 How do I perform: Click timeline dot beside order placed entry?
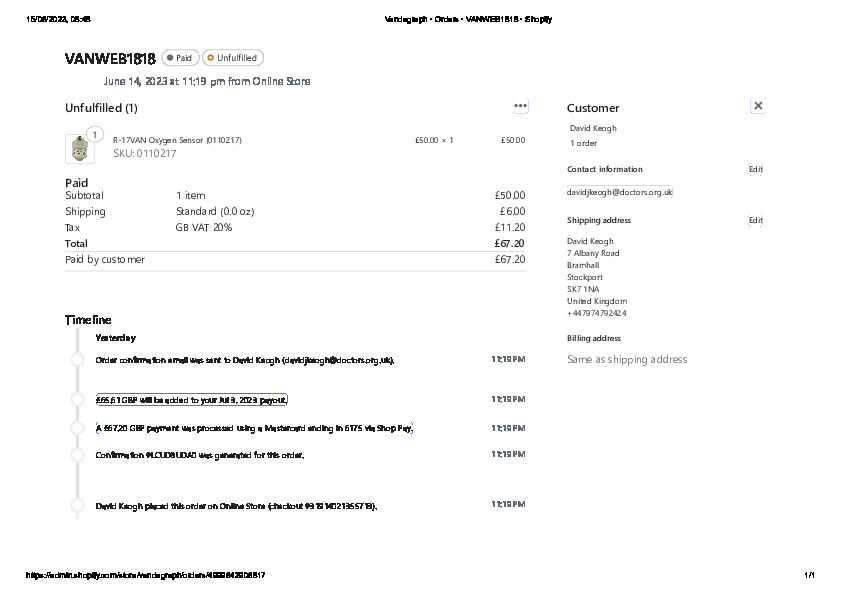pos(77,506)
